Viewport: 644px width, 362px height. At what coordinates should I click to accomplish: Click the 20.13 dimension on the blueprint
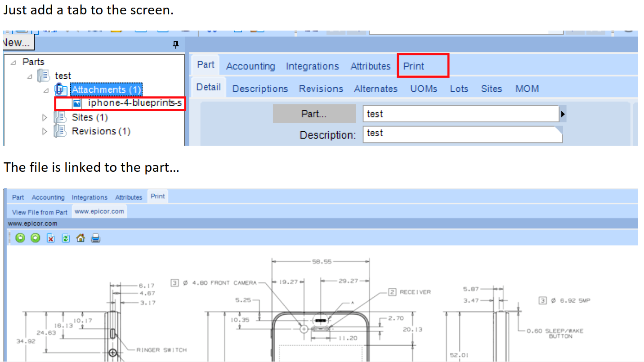click(412, 329)
